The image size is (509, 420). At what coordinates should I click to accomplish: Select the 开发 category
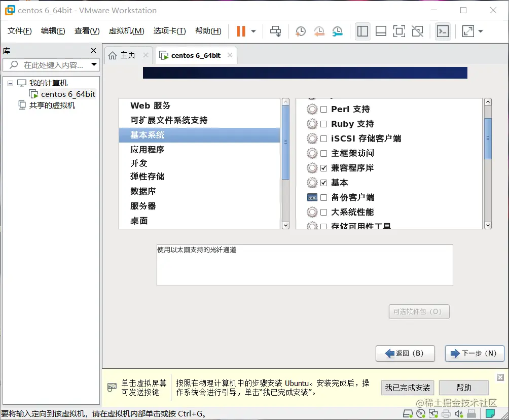click(x=199, y=163)
